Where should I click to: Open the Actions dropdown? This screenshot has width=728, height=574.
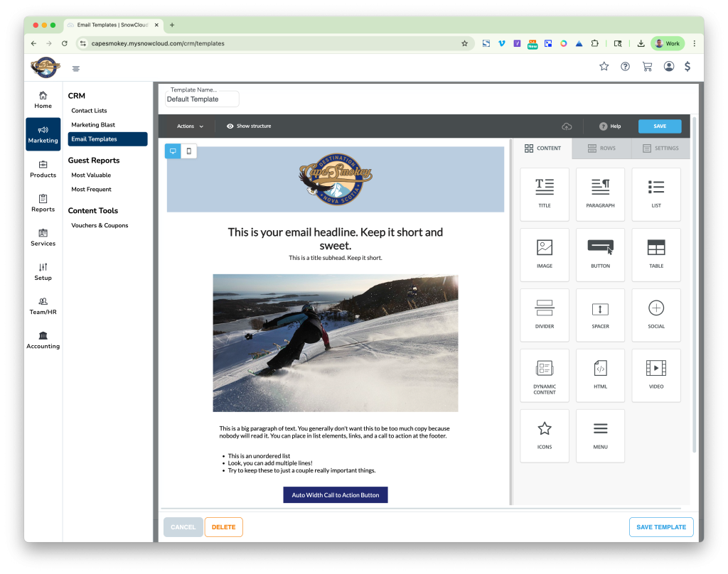[x=188, y=126]
